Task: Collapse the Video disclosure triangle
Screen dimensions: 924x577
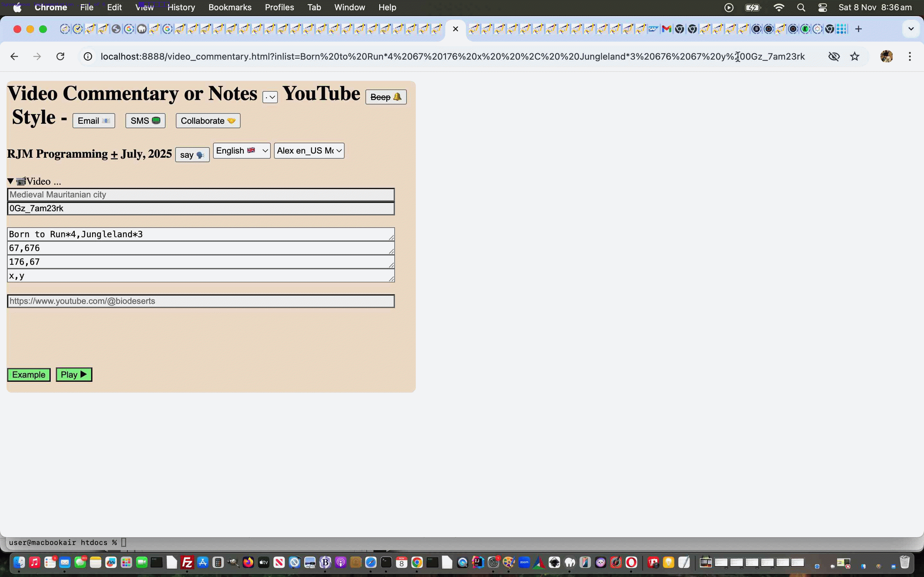Action: click(10, 181)
